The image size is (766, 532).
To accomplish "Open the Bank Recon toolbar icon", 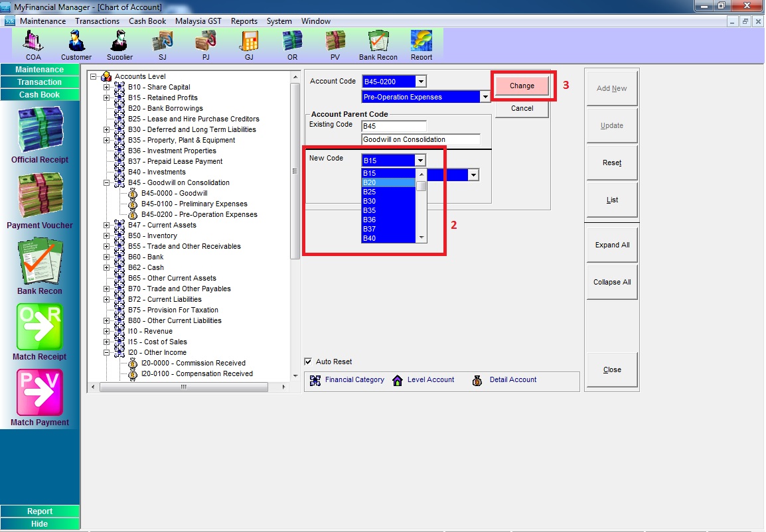I will point(378,42).
